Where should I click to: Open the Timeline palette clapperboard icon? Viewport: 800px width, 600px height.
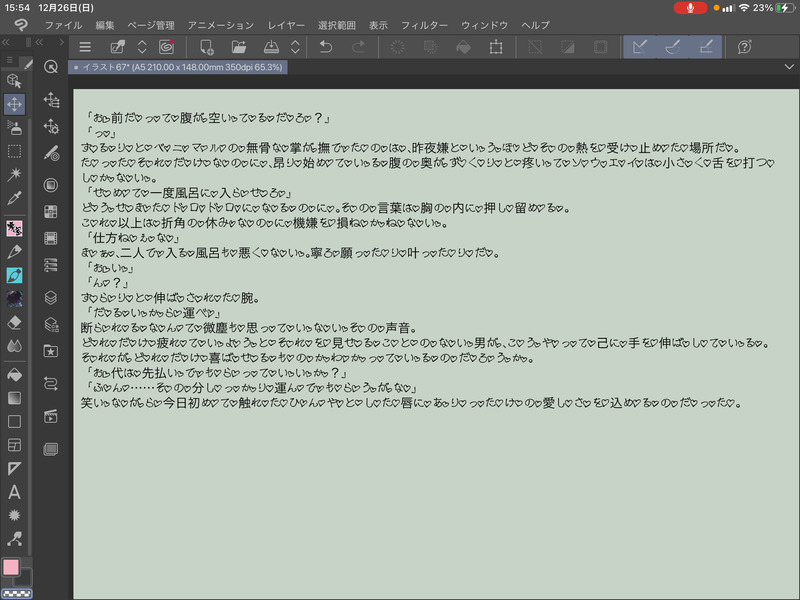(x=51, y=416)
